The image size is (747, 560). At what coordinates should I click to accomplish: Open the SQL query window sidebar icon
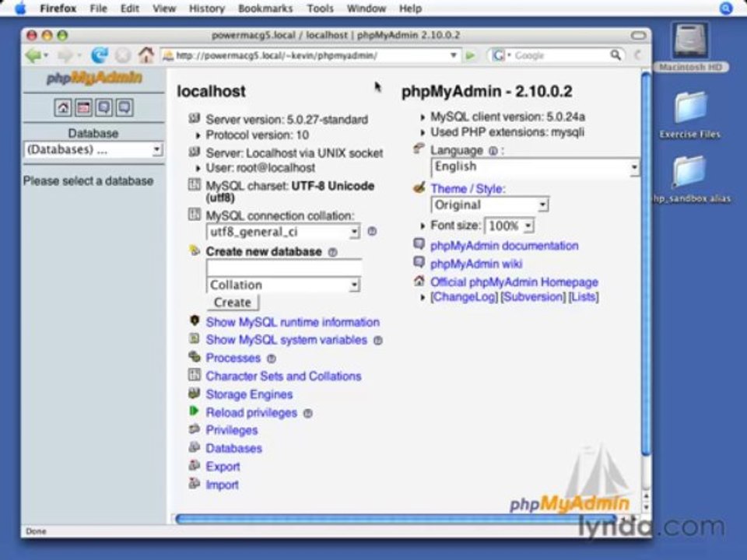point(83,107)
